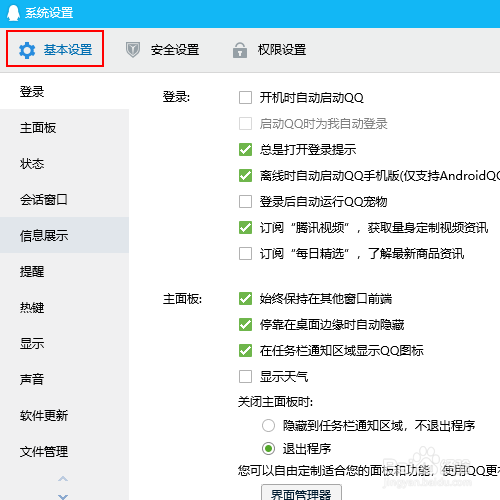Open the 基本设置 tab

pos(55,49)
